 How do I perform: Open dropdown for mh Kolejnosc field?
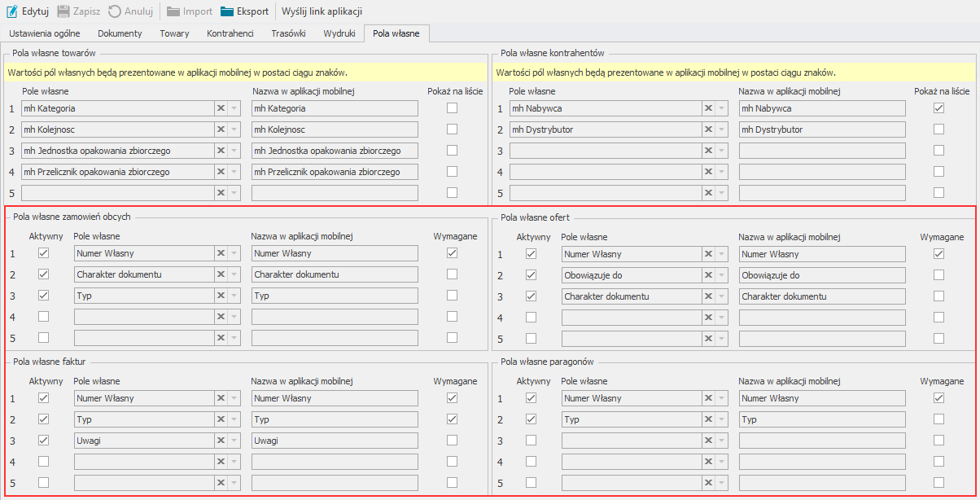coord(234,129)
